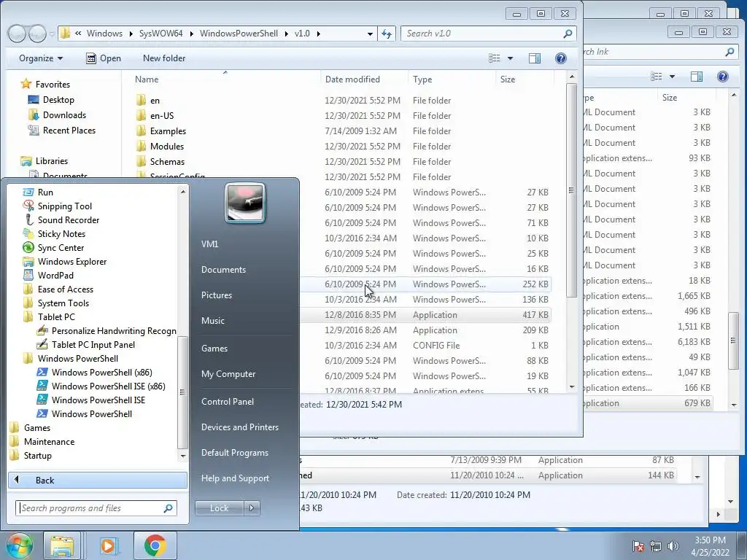Open File Explorer from taskbar
The height and width of the screenshot is (560, 747).
click(x=62, y=545)
